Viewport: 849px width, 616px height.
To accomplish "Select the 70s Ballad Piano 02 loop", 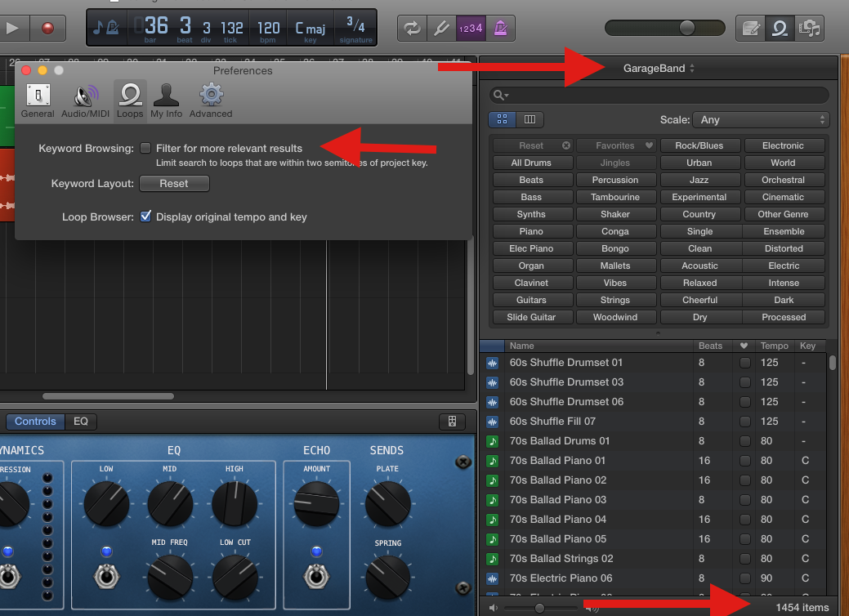I will (653, 480).
